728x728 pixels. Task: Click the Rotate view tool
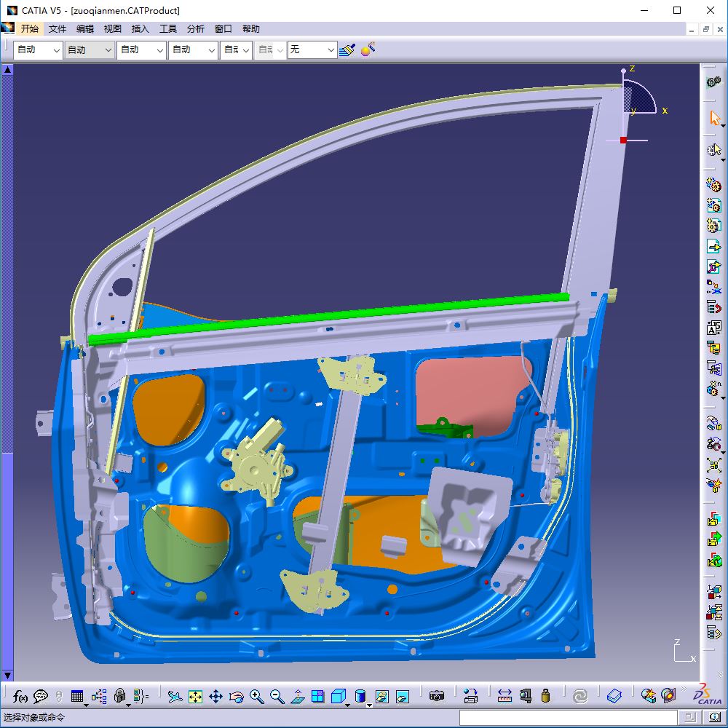pyautogui.click(x=236, y=697)
